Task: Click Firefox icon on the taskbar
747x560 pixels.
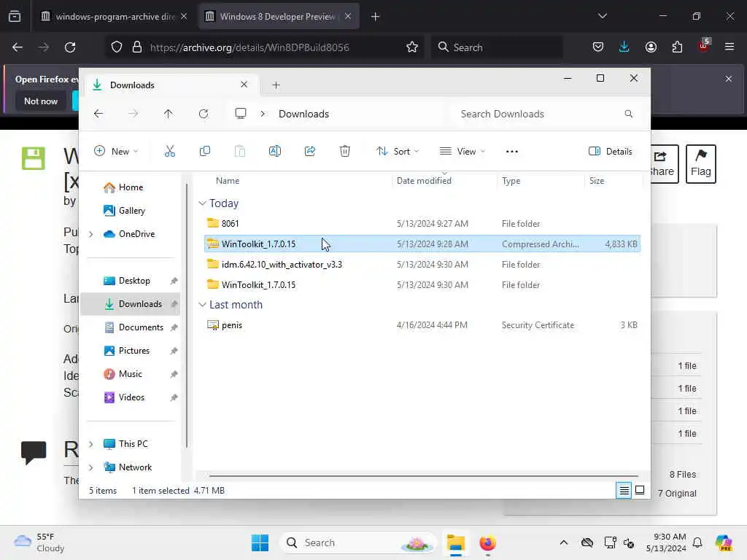Action: [x=487, y=542]
